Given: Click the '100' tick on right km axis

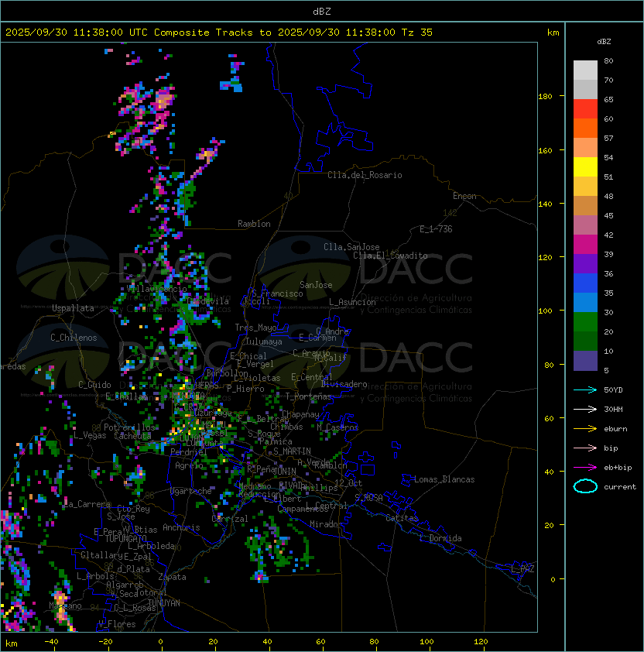Looking at the screenshot, I should 545,311.
